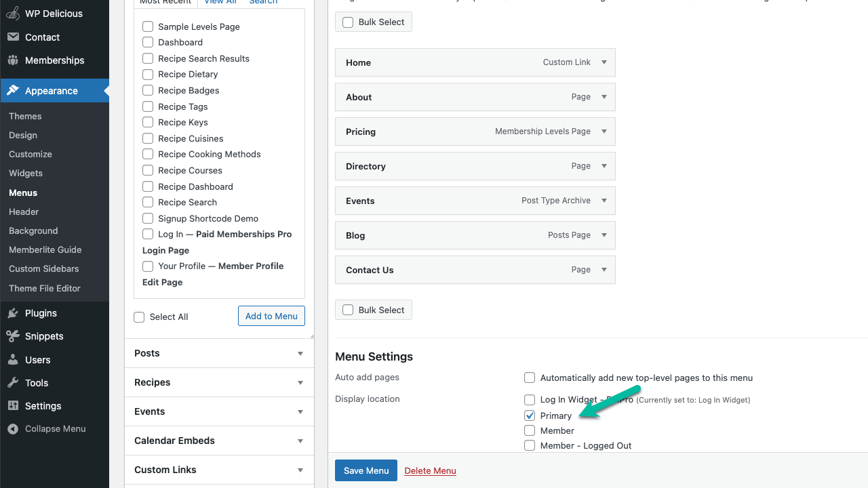Check the Member - Logged Out location
Image resolution: width=868 pixels, height=488 pixels.
pos(530,445)
